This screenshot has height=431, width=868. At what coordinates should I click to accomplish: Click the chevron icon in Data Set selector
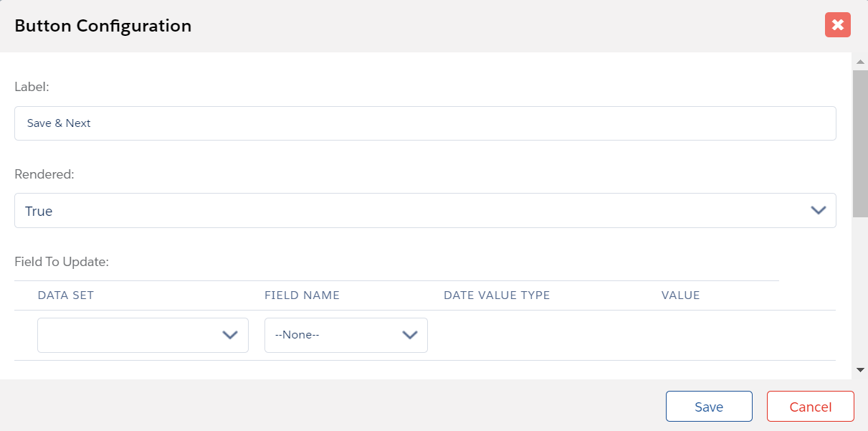(230, 335)
